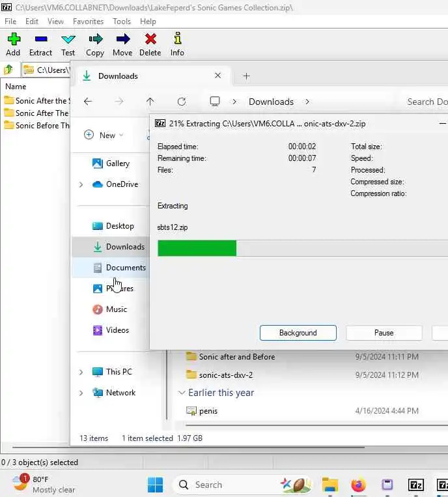Screen dimensions: 448x497
Task: Open File Explorer from the taskbar
Action: click(x=330, y=485)
